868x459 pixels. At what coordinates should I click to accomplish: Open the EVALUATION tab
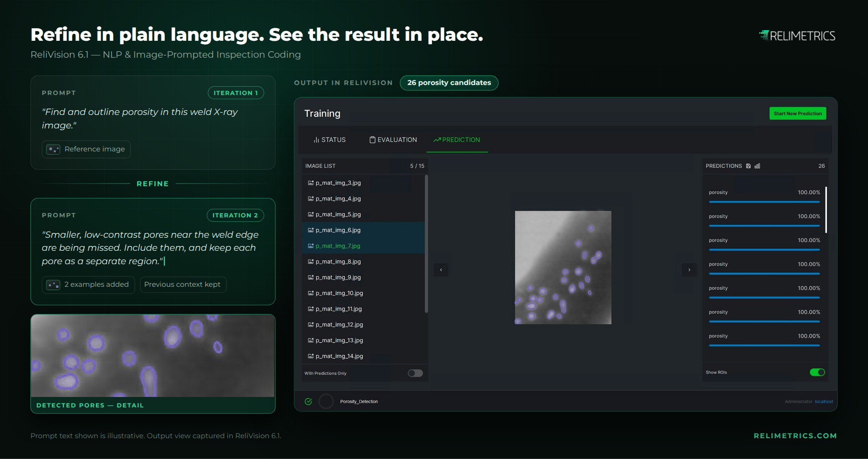click(393, 140)
